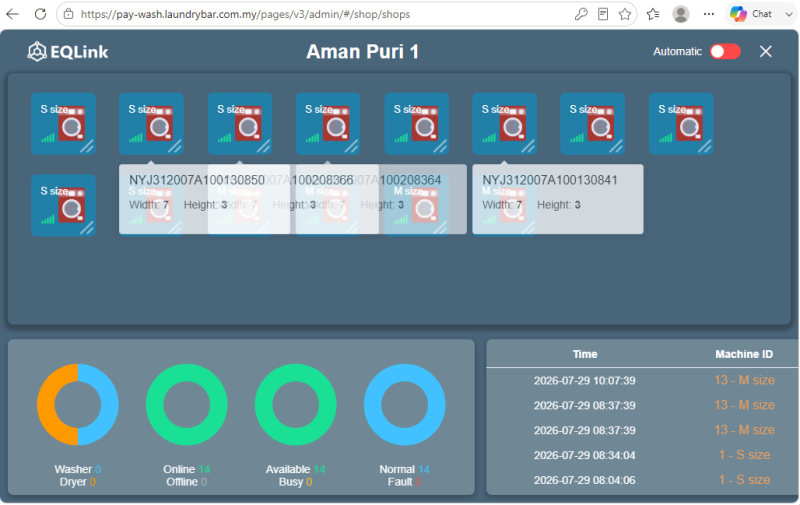Select the first S size washer tile
The image size is (800, 505).
(63, 123)
